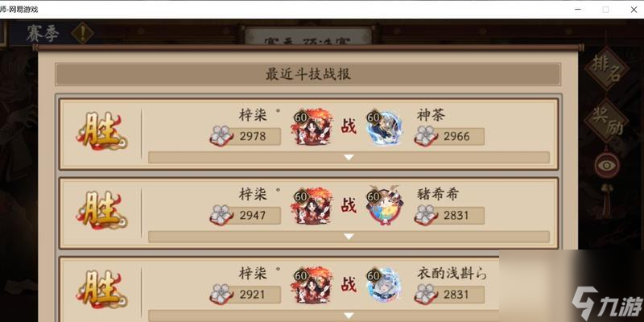Click 梓柒's avatar in the second record
The image size is (644, 322).
[312, 206]
